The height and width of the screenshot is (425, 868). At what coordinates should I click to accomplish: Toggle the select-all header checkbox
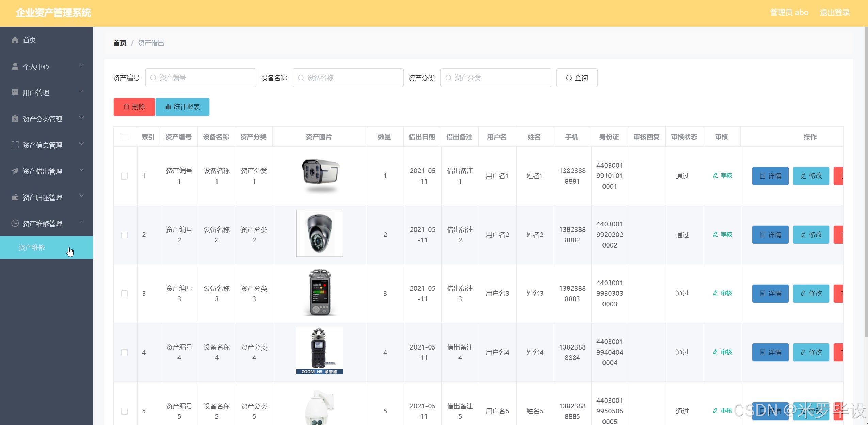tap(125, 137)
